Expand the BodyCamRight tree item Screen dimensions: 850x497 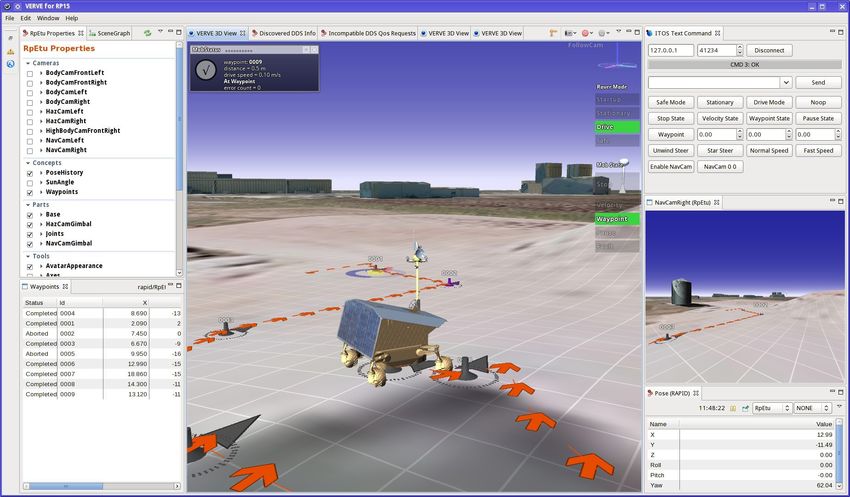[x=41, y=102]
